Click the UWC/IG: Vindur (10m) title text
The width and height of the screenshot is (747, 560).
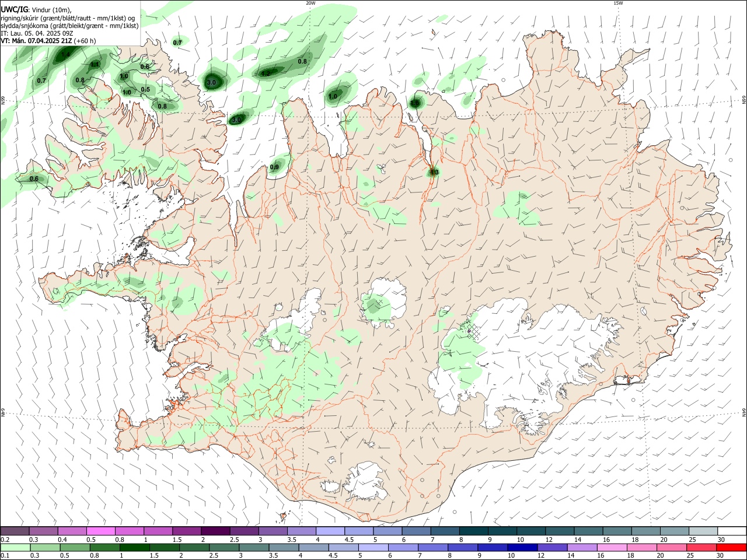[36, 10]
